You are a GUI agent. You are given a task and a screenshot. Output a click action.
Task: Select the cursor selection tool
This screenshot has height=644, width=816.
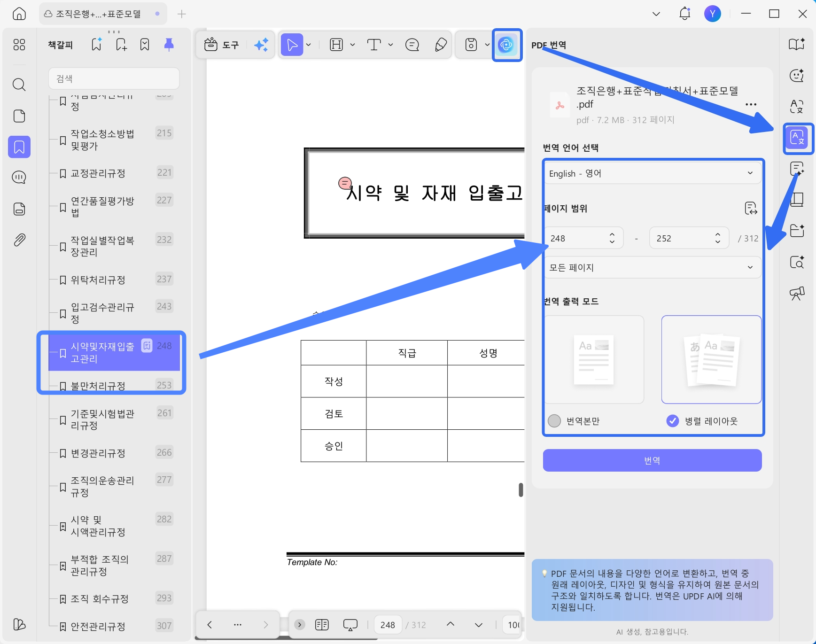(292, 45)
